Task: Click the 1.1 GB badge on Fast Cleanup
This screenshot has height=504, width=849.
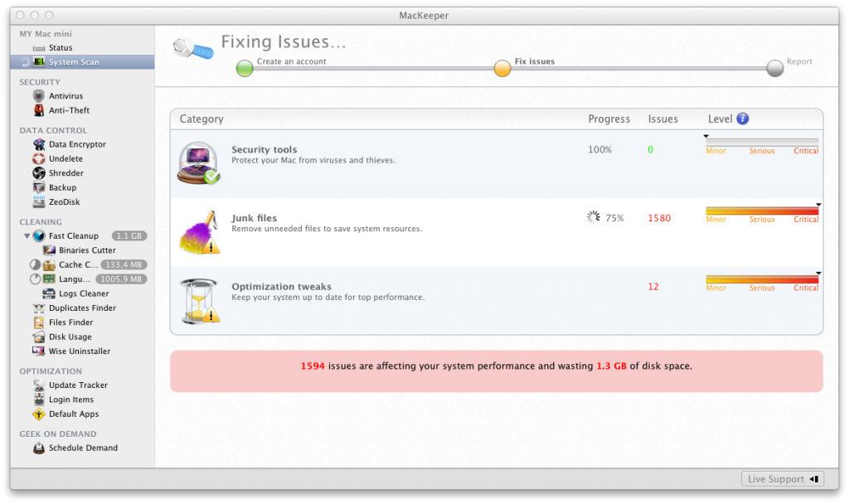Action: 129,236
